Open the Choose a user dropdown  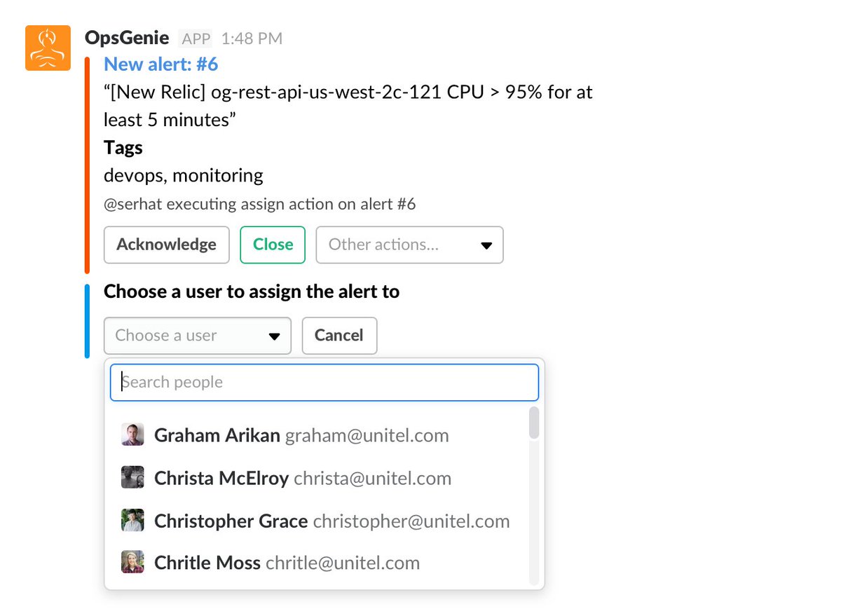pyautogui.click(x=197, y=336)
